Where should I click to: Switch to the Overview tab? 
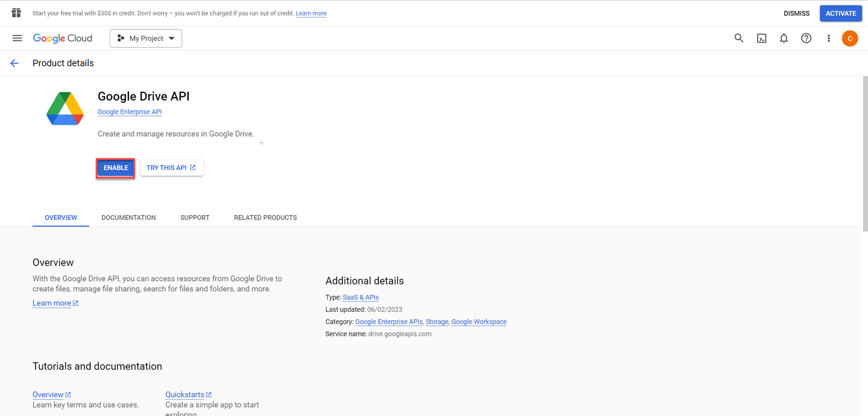(x=61, y=218)
